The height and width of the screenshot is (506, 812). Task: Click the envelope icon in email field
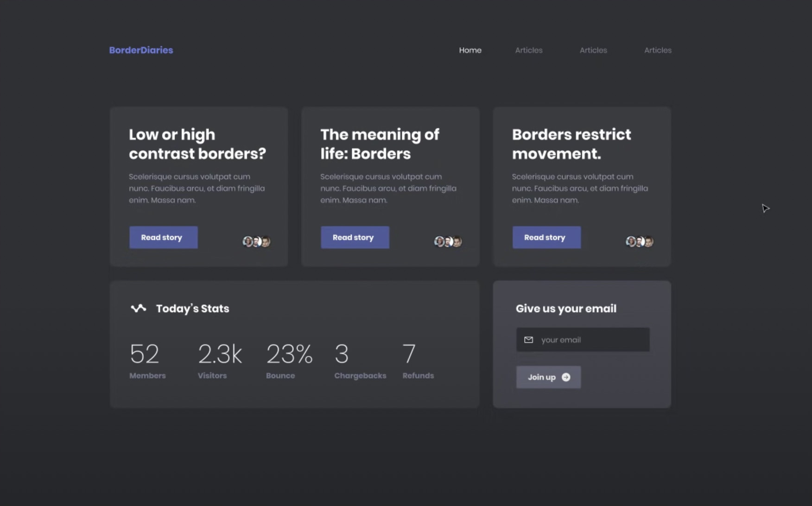click(528, 340)
